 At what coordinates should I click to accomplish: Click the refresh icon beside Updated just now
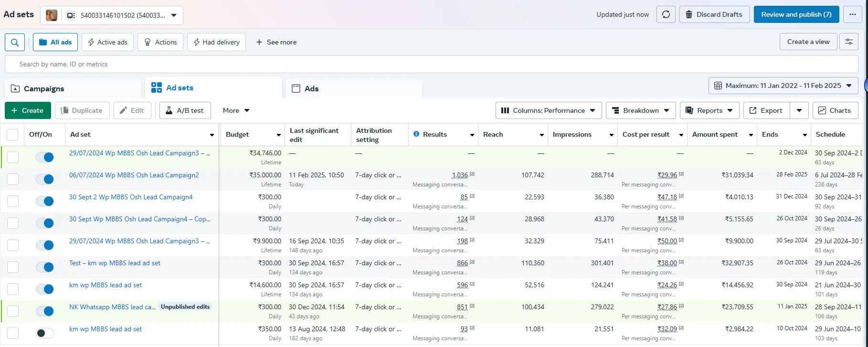tap(666, 15)
